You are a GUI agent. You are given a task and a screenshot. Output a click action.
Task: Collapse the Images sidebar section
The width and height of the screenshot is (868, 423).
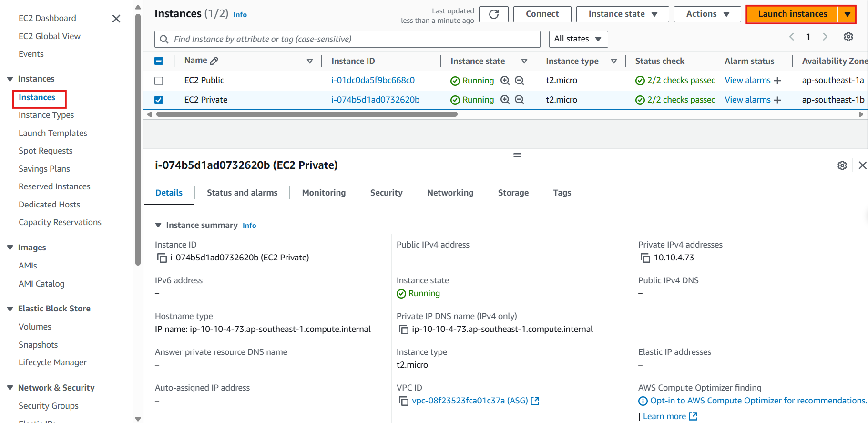[x=10, y=248]
